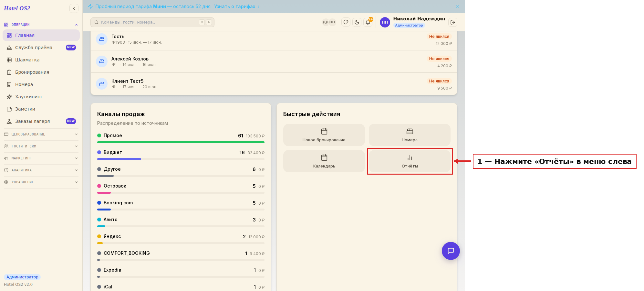
Task: Open the theme palette icon
Action: click(346, 22)
